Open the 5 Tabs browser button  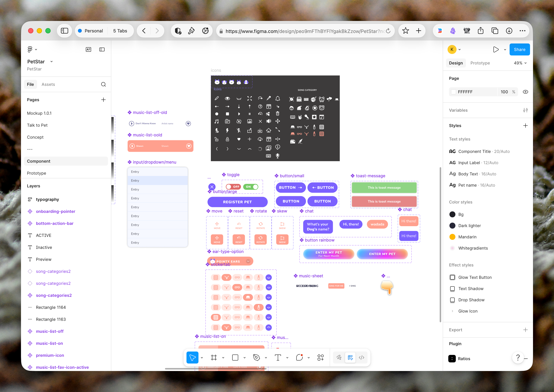120,31
